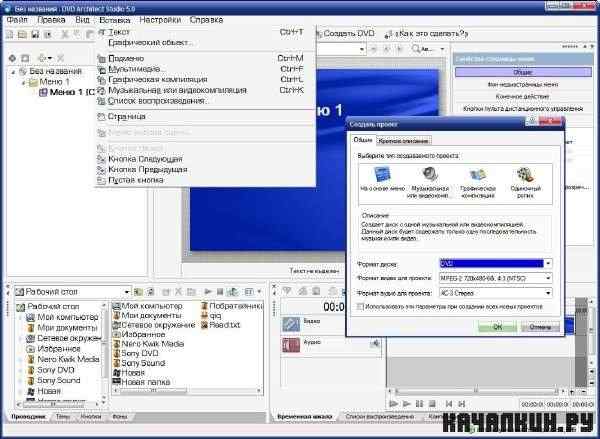Select Подменю in the Вставка menu
The image size is (600, 439).
[206, 59]
